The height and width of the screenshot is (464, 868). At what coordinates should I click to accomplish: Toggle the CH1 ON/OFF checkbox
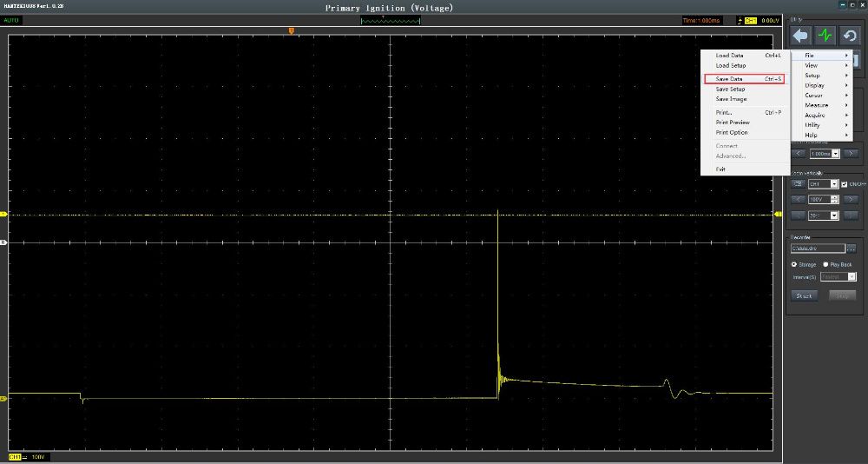point(844,184)
